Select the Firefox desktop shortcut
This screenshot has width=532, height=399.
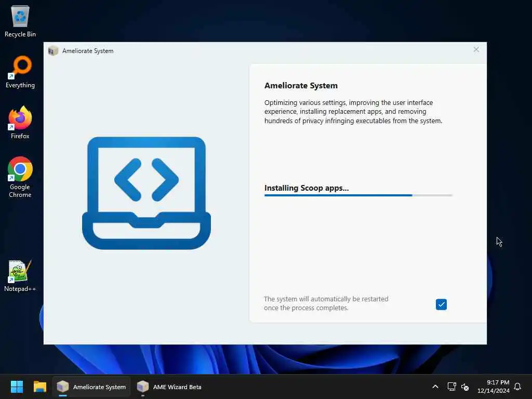(x=20, y=123)
